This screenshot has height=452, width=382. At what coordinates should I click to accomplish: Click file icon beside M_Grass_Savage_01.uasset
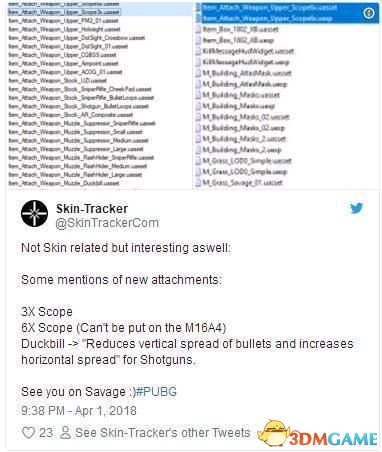198,183
